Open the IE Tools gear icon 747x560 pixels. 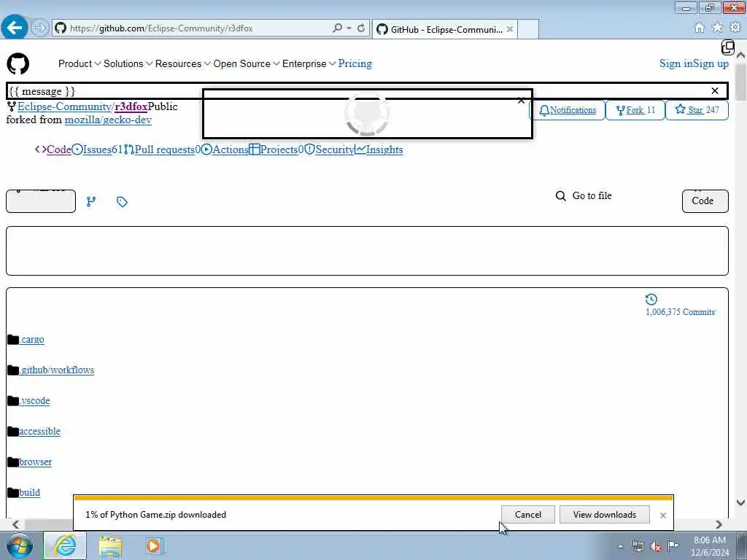pos(735,28)
